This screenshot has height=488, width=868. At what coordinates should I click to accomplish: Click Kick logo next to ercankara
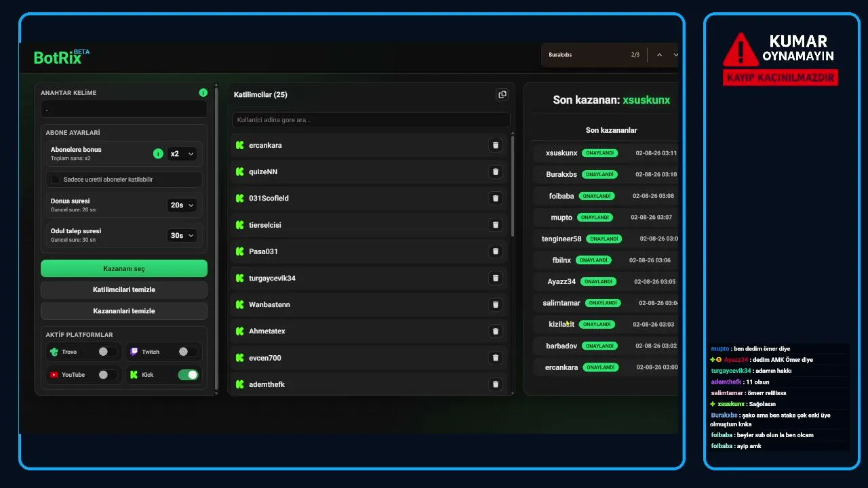coord(239,145)
